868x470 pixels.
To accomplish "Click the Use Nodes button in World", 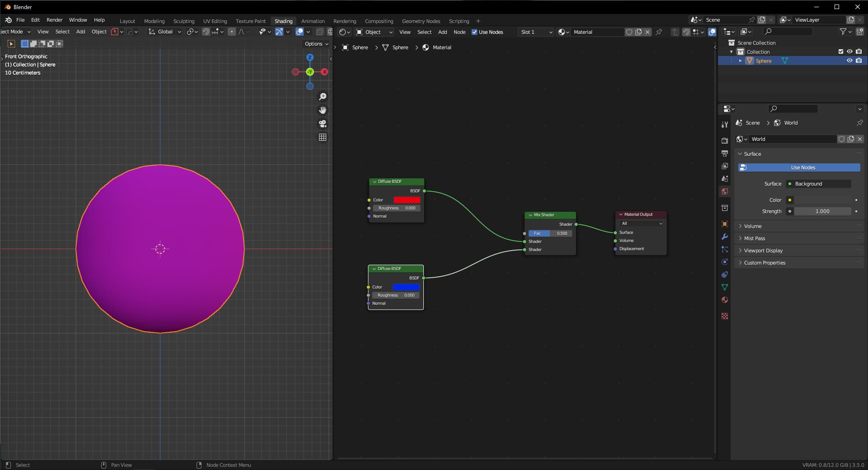I will pos(799,168).
